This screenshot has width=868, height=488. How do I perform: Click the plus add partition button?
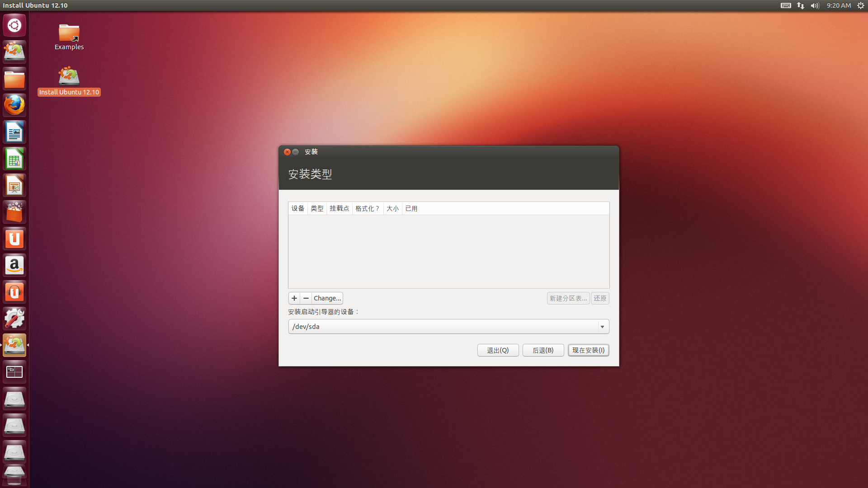[294, 298]
